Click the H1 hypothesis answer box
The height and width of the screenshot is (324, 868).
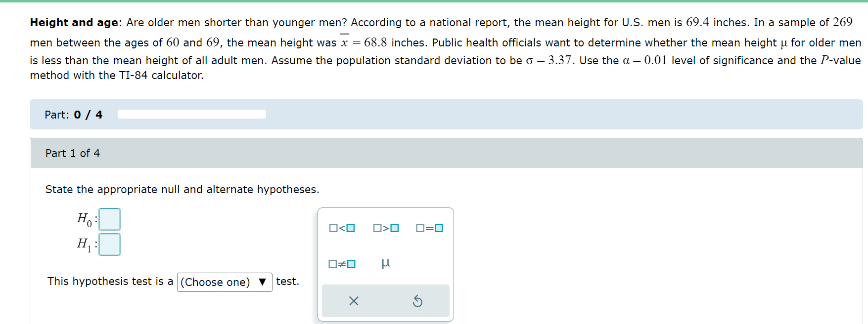pos(110,244)
